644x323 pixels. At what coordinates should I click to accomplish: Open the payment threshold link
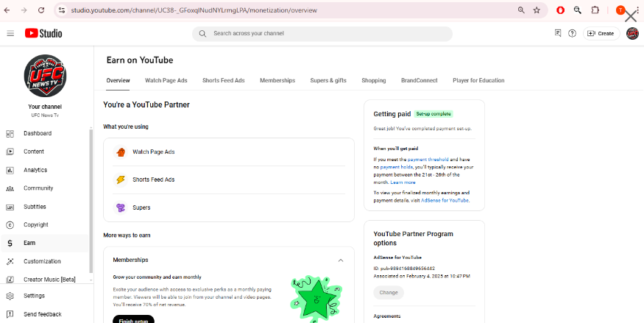pyautogui.click(x=428, y=159)
